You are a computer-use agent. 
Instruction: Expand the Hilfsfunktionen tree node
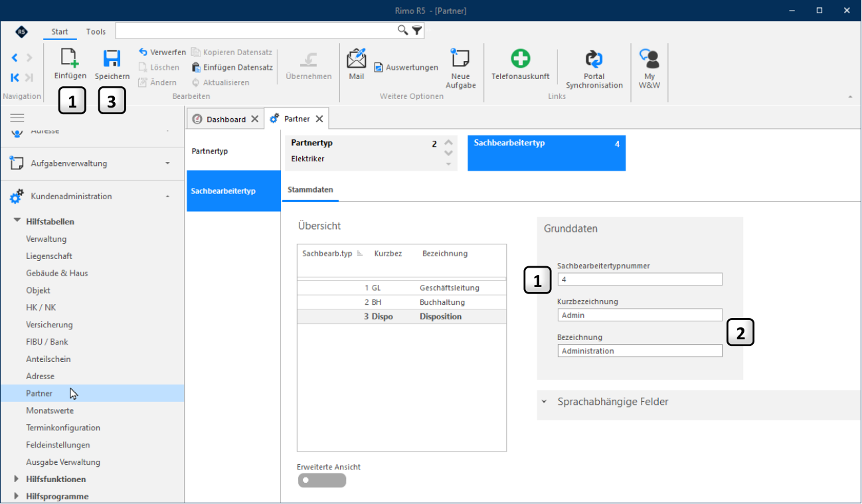(x=17, y=479)
